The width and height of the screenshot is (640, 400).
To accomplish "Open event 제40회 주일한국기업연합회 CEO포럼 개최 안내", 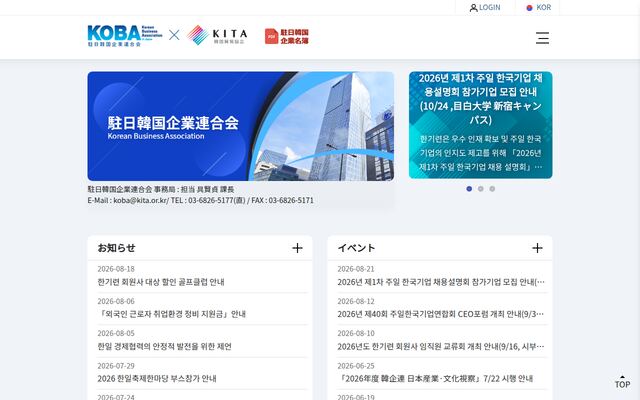I will click(x=441, y=314).
